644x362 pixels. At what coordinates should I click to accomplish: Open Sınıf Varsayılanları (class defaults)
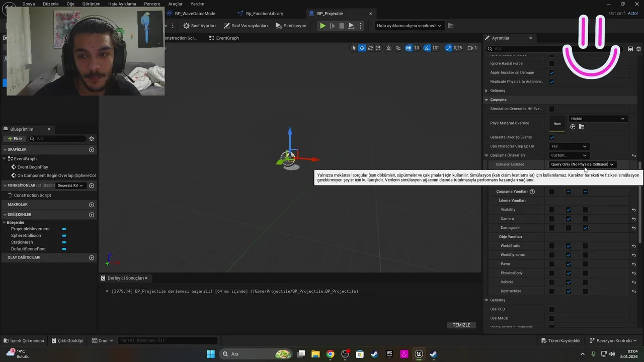246,26
